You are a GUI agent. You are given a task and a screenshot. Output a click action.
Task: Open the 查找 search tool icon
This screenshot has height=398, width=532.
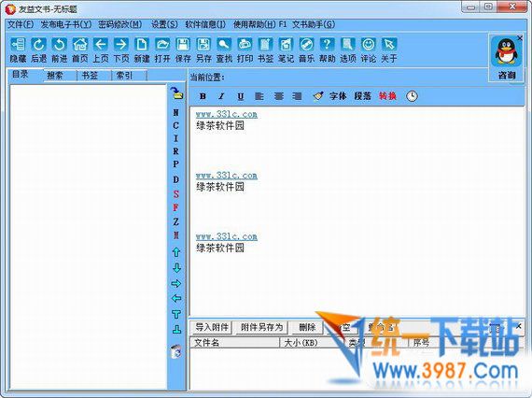pos(224,50)
